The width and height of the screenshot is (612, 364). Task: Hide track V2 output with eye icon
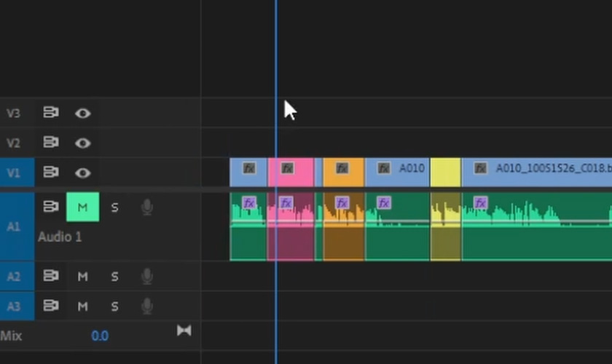click(x=83, y=143)
